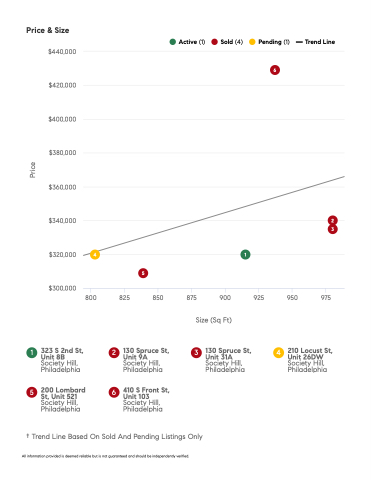Toggle the Trend Line legend item

coord(315,42)
